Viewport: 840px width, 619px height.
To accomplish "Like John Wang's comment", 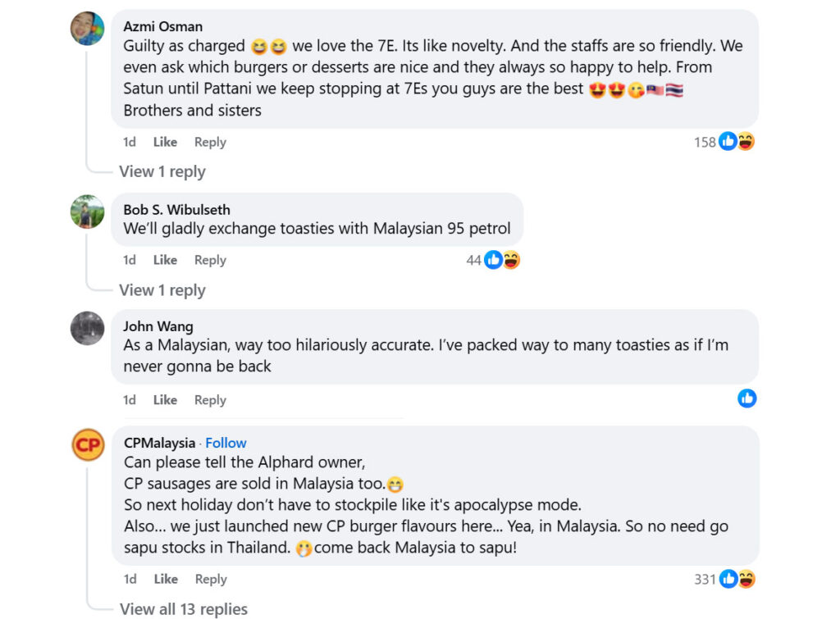I will (x=165, y=400).
